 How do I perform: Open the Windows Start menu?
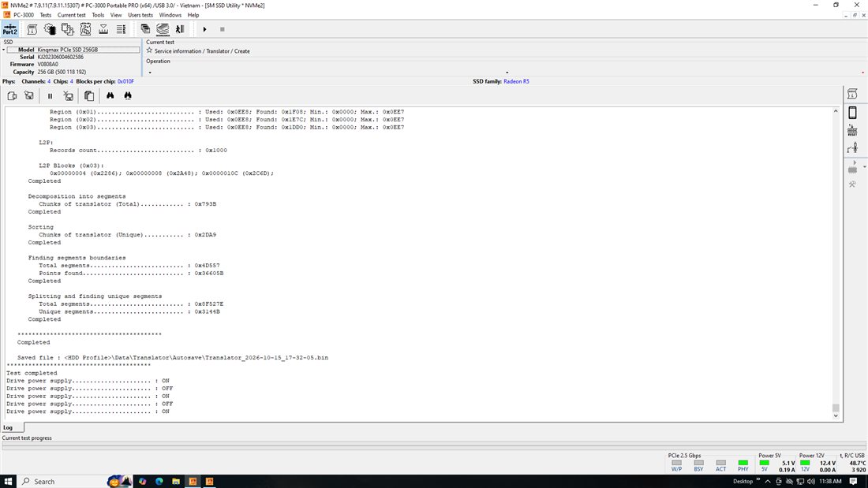(8, 482)
